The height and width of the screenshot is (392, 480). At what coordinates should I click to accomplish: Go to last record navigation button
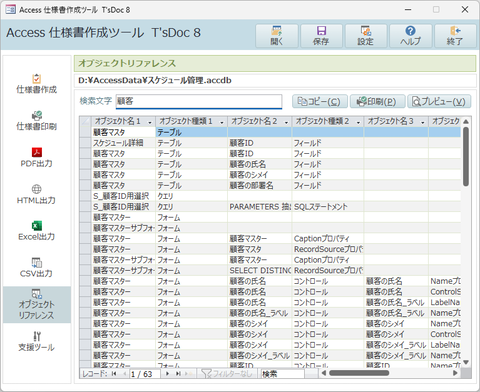[x=178, y=374]
